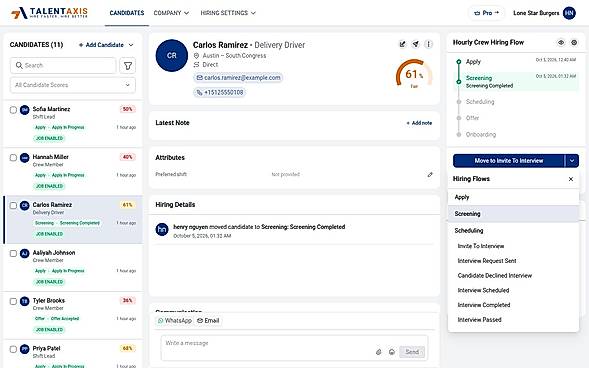The image size is (589, 368).
Task: Click the +15125550108 phone chip
Action: (220, 92)
